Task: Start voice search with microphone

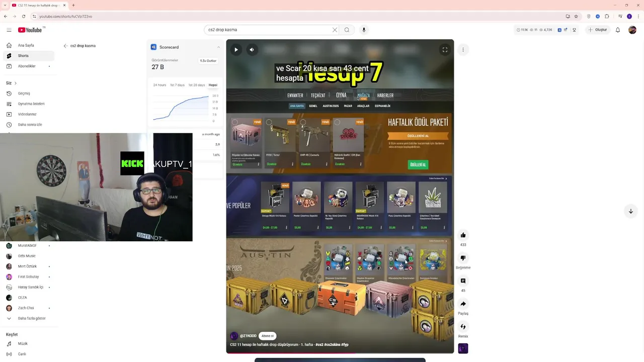Action: click(364, 30)
